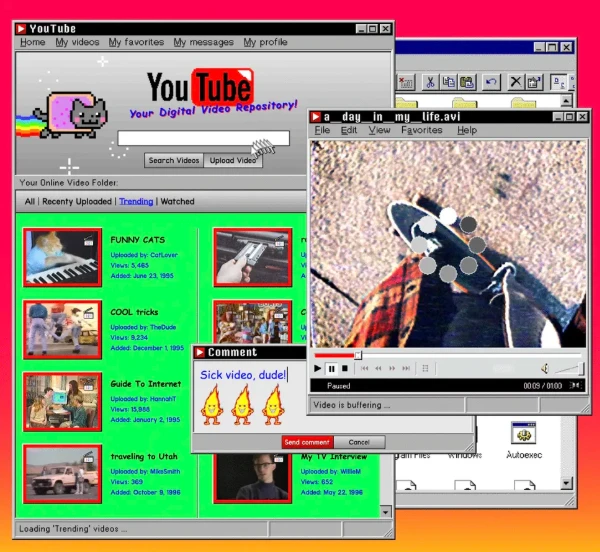Screen dimensions: 600x552
Task: Click the Delete X icon in explorer toolbar
Action: [515, 82]
